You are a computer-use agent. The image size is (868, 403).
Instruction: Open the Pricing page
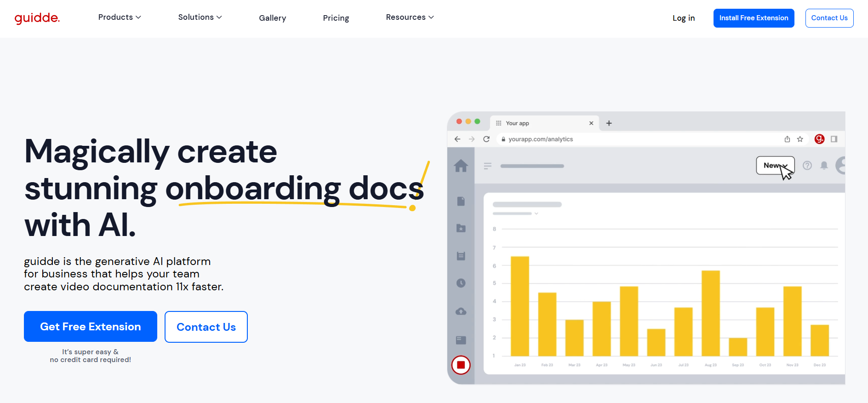point(336,18)
